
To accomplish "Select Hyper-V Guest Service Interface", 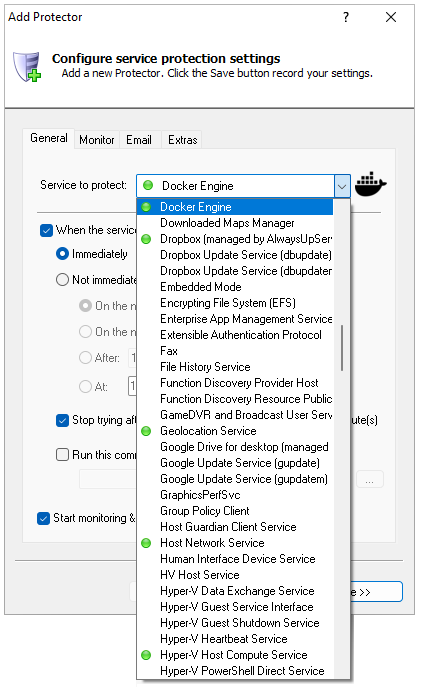I will 235,607.
